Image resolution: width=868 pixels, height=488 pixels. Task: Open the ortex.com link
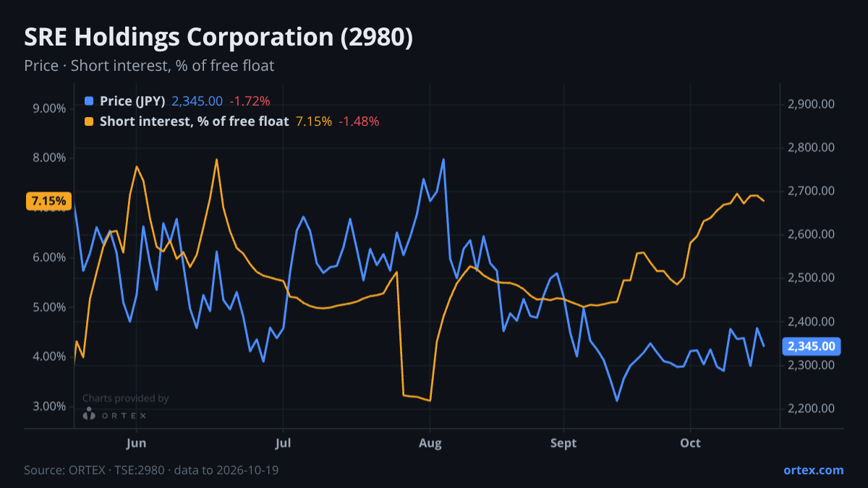(813, 470)
